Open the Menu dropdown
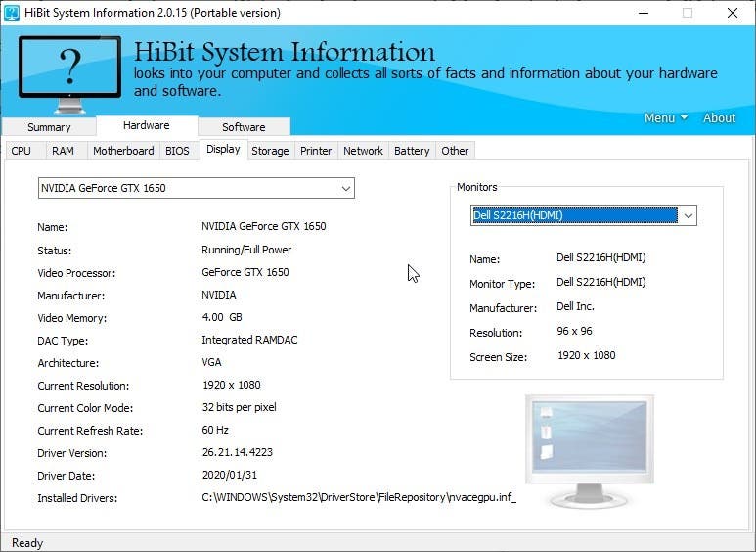756x552 pixels. (665, 117)
